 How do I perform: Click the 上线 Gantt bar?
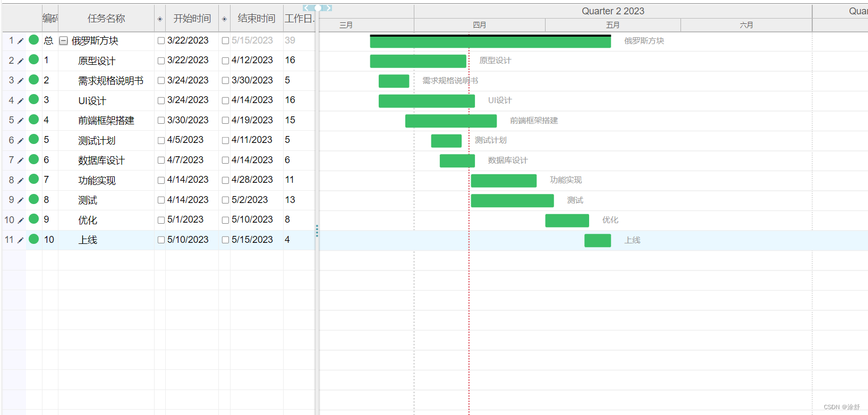(x=598, y=241)
